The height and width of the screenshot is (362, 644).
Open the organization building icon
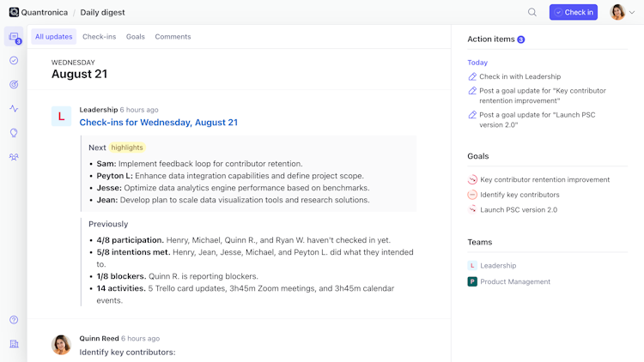pyautogui.click(x=14, y=344)
